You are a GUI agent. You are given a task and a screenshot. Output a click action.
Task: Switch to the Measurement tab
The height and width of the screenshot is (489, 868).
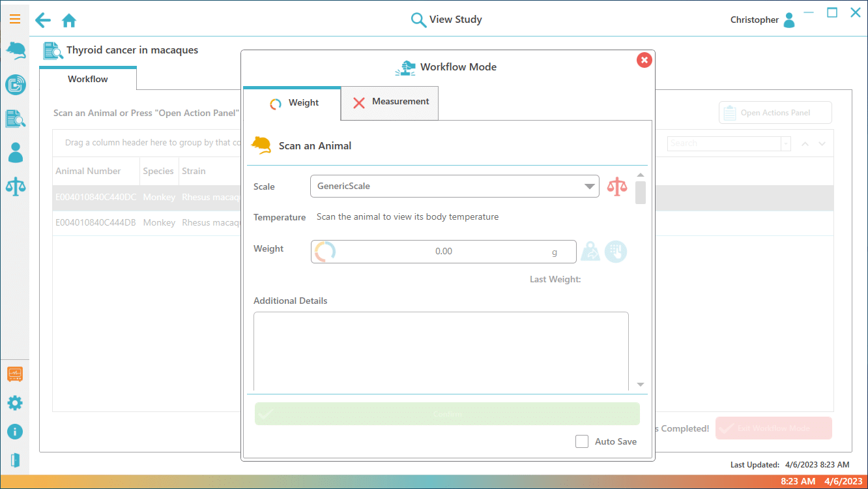[390, 102]
